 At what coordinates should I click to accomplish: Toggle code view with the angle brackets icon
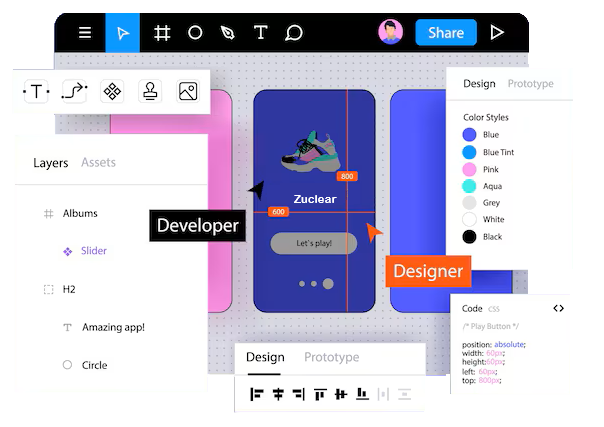point(558,308)
